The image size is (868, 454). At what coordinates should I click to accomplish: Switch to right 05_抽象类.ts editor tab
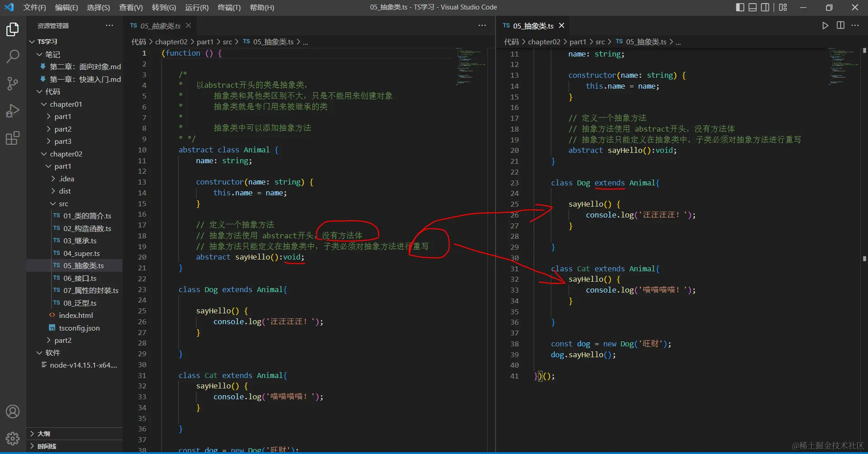[x=533, y=26]
